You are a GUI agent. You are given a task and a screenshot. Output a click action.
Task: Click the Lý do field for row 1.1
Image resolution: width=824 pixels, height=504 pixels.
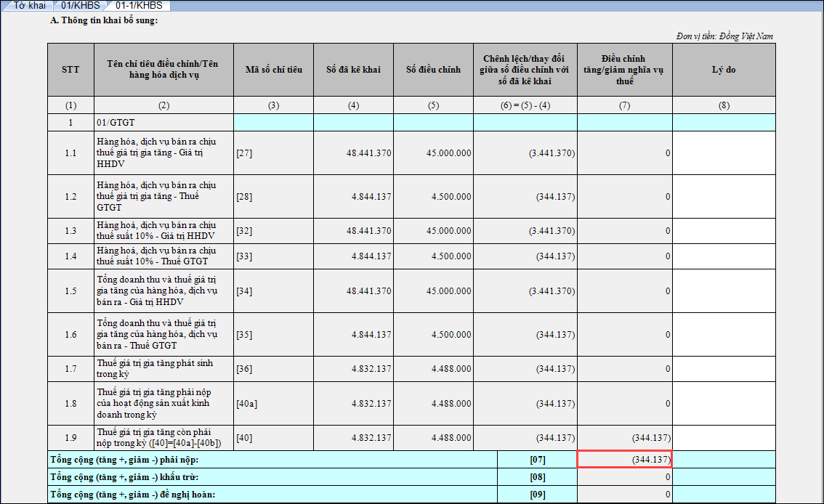pos(723,153)
